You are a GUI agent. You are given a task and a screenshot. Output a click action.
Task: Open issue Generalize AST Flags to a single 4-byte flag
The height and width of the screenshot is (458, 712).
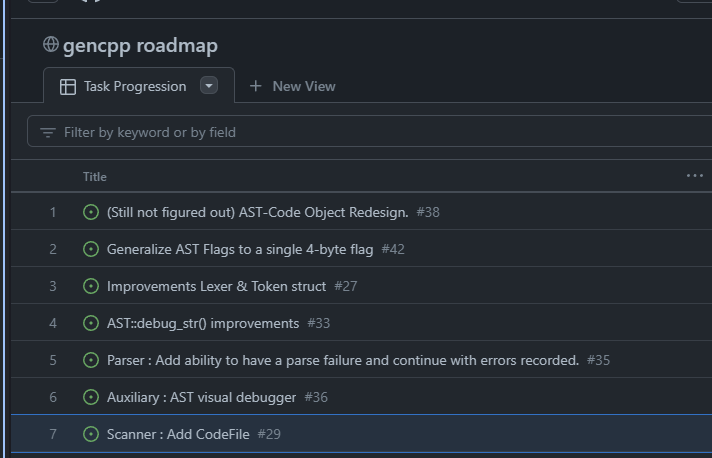click(240, 249)
